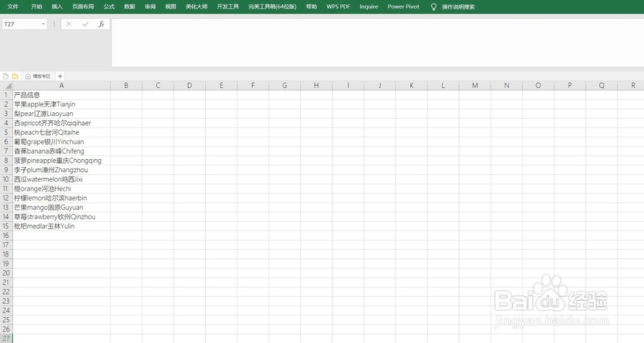Open the 文件 menu

pyautogui.click(x=13, y=6)
